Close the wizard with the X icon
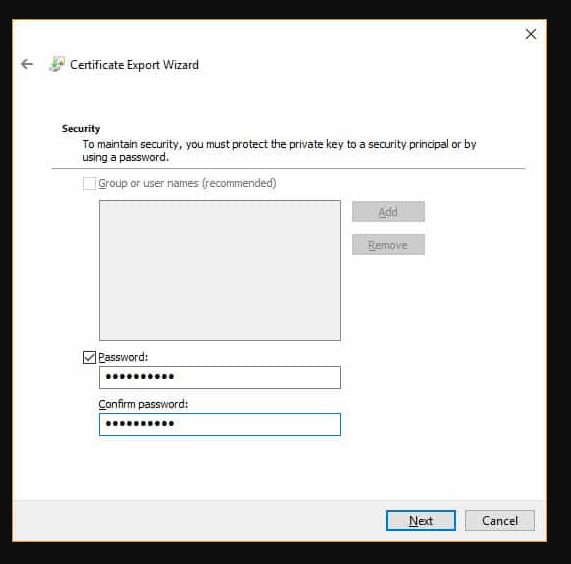This screenshot has width=571, height=564. (531, 34)
